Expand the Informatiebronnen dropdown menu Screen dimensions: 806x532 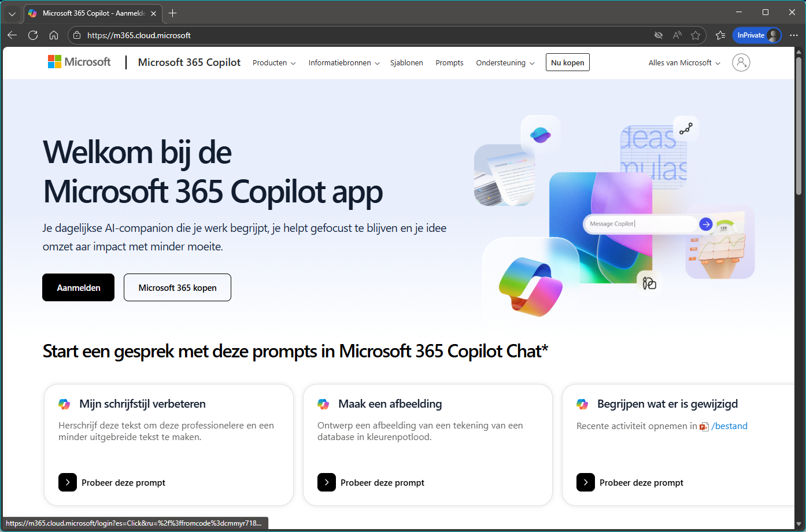[x=344, y=63]
